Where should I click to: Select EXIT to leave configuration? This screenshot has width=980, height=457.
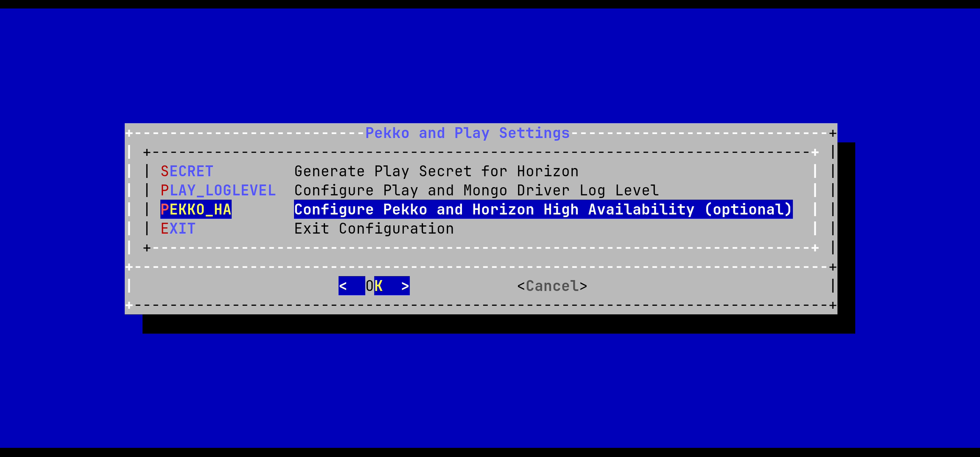click(x=178, y=228)
